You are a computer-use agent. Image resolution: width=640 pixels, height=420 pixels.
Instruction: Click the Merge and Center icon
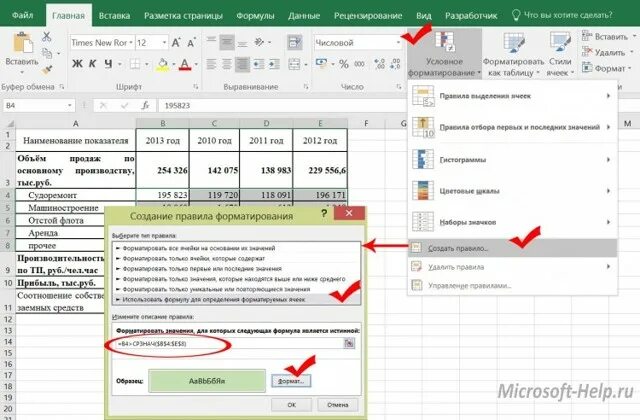click(294, 64)
